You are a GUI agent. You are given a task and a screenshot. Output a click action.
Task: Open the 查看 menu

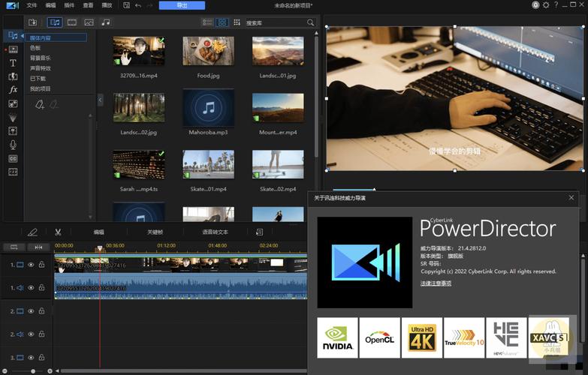pyautogui.click(x=88, y=5)
